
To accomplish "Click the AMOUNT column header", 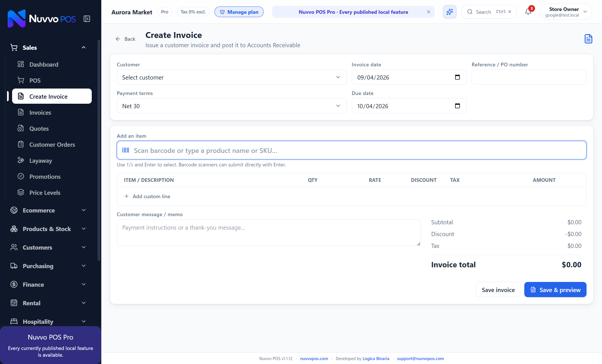I will tap(544, 180).
